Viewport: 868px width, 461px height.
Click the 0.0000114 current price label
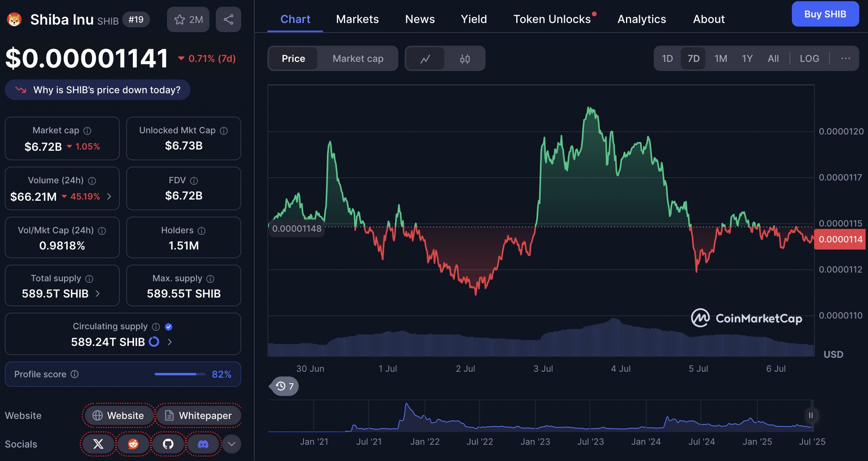pyautogui.click(x=840, y=239)
